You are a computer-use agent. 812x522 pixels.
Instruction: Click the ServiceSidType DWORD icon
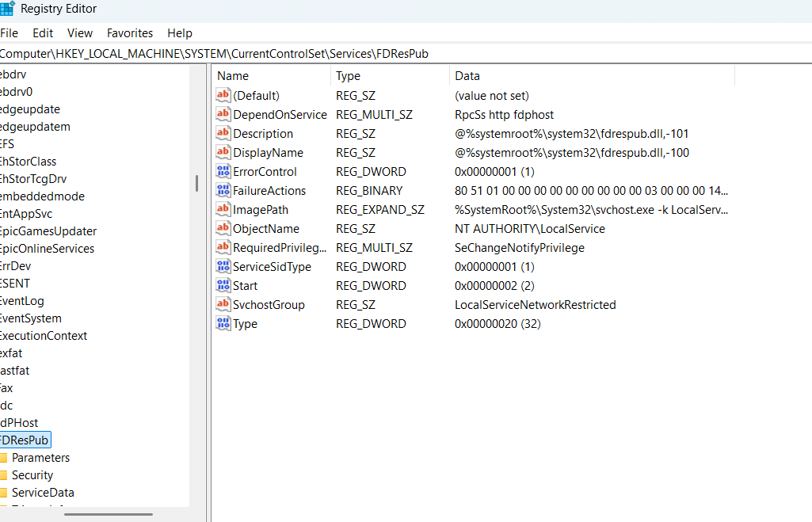tap(223, 266)
